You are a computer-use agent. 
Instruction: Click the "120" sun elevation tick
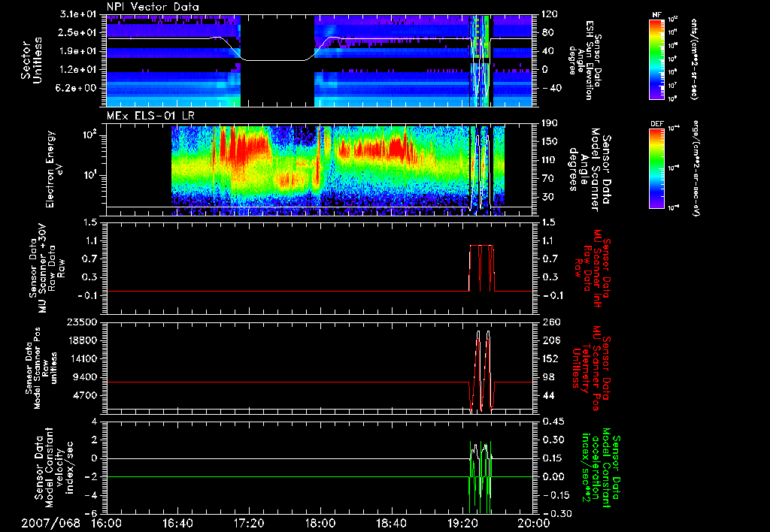pyautogui.click(x=550, y=14)
